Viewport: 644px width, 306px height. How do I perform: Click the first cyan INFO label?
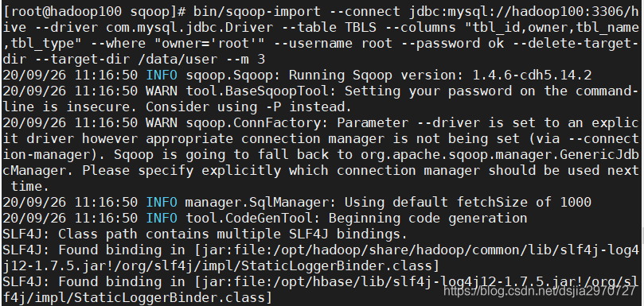[162, 75]
